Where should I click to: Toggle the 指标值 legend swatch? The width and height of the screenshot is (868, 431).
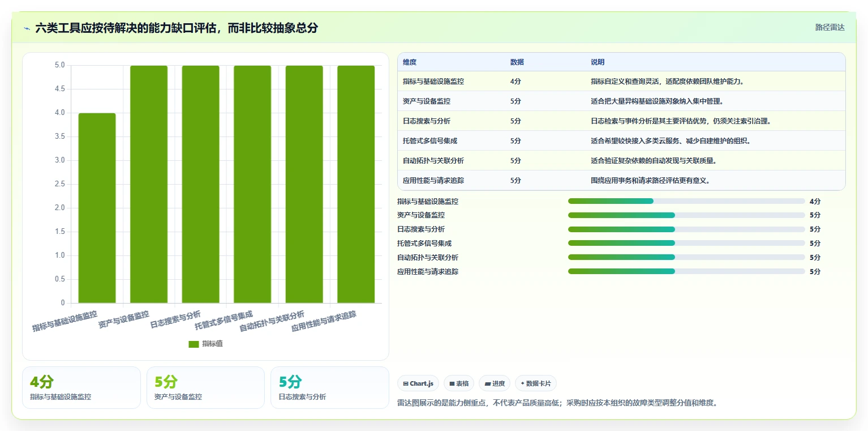click(194, 344)
